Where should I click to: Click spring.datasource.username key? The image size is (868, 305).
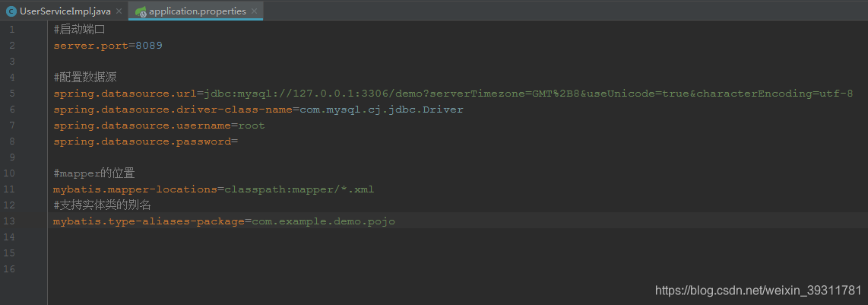click(142, 125)
